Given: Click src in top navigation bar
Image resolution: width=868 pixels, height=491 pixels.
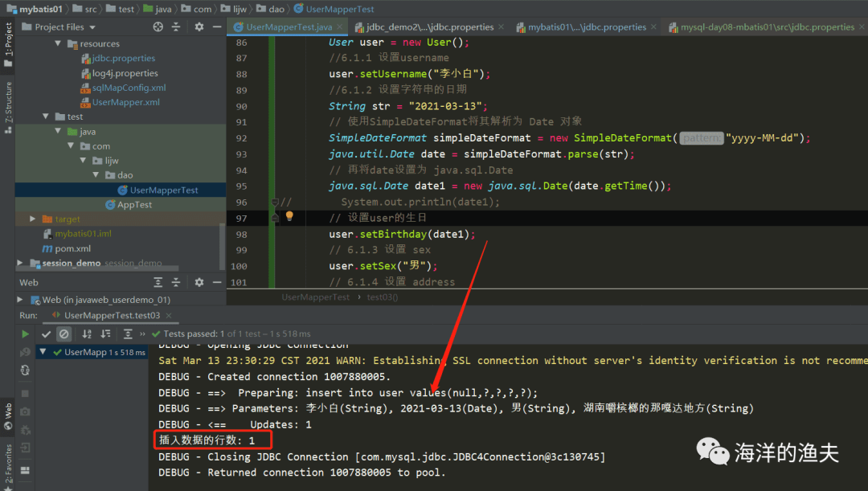Looking at the screenshot, I should [84, 9].
